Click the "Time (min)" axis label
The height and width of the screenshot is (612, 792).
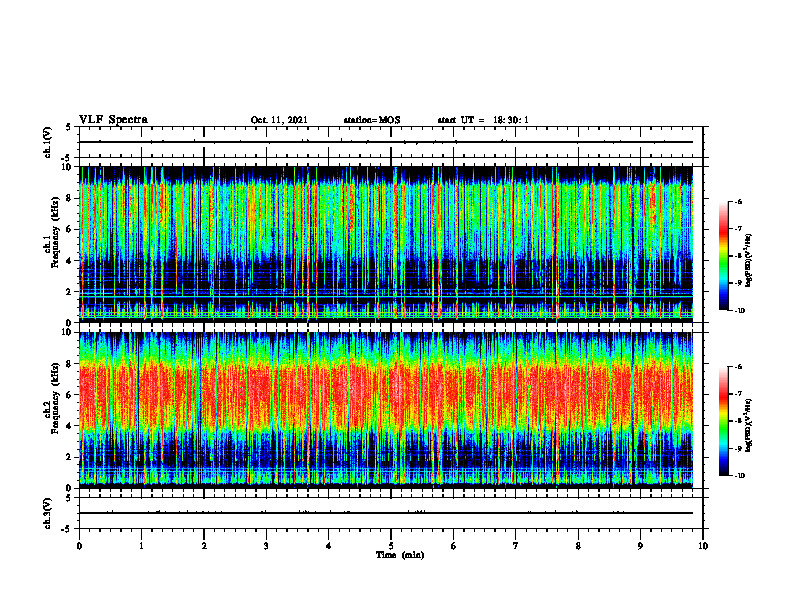(x=400, y=555)
